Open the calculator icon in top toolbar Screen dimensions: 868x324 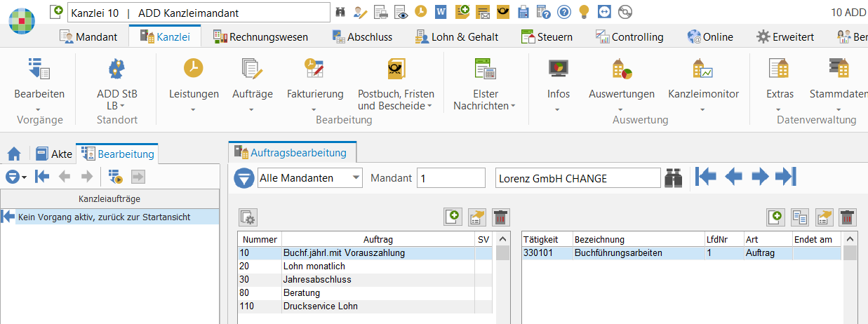pos(523,12)
